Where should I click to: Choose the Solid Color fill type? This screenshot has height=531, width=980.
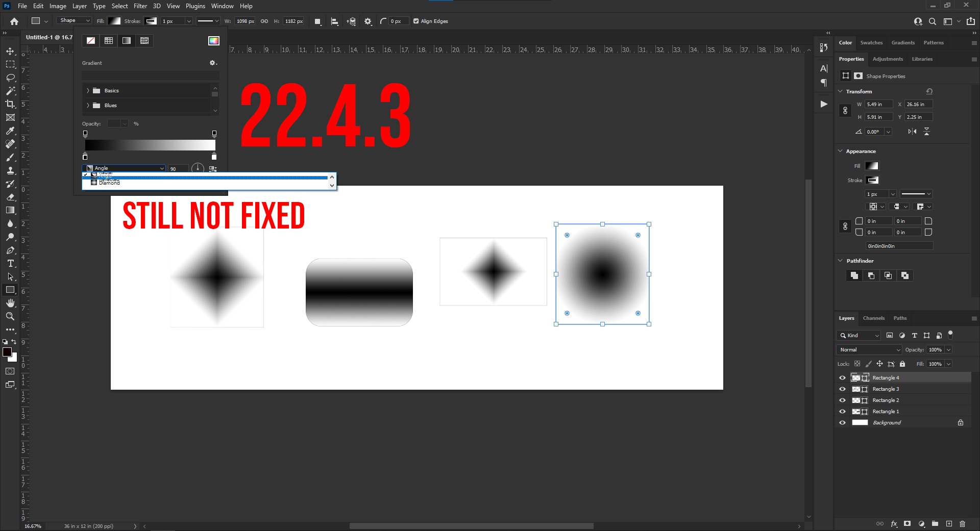coord(109,41)
